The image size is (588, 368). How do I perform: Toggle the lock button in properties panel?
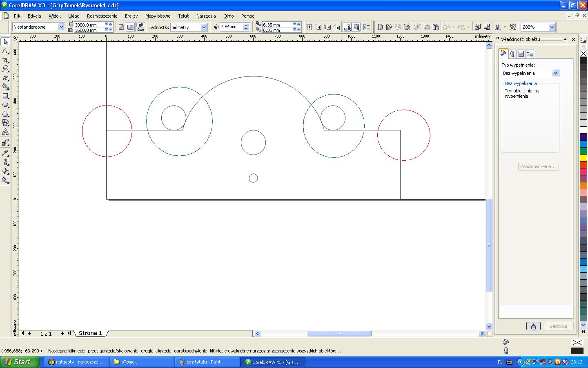533,326
